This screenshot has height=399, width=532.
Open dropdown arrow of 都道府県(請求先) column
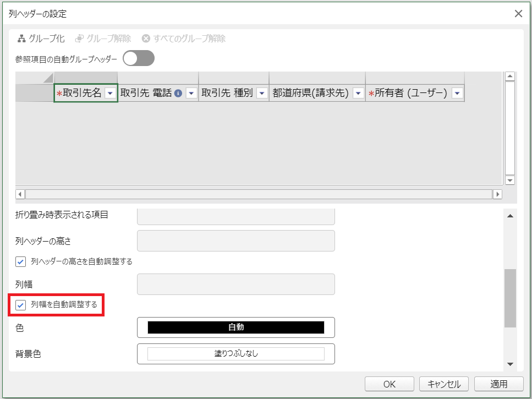[x=358, y=93]
